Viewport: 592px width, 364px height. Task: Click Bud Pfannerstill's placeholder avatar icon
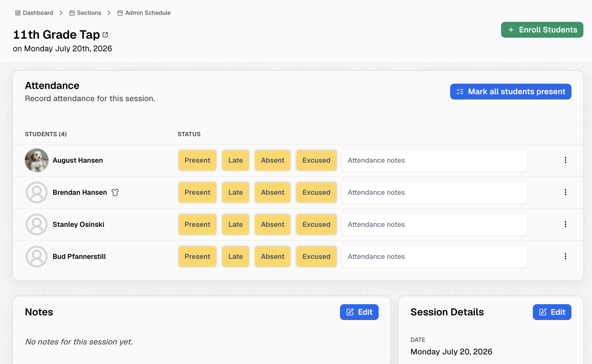point(37,257)
